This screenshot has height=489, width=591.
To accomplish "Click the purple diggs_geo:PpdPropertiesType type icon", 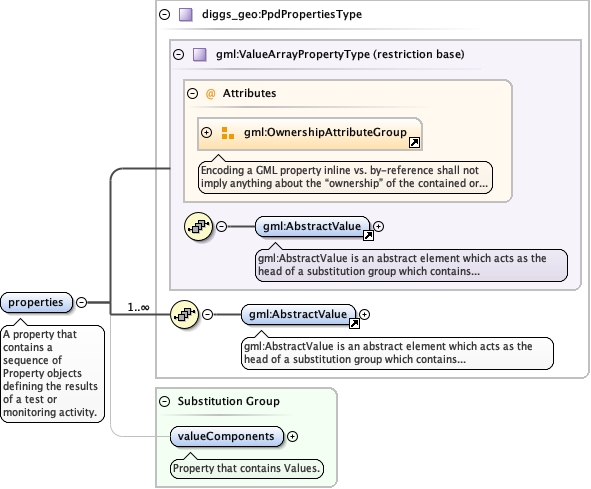I will pyautogui.click(x=185, y=15).
